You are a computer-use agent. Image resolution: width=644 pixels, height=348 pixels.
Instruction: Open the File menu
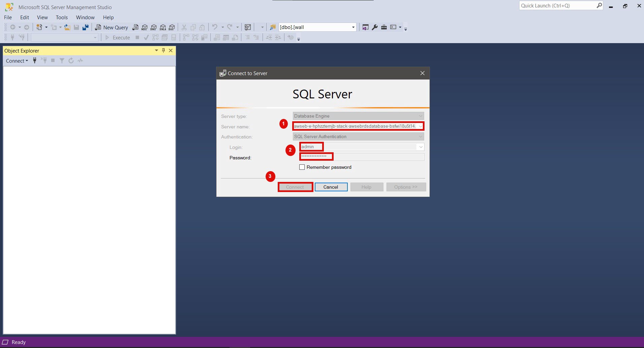8,17
